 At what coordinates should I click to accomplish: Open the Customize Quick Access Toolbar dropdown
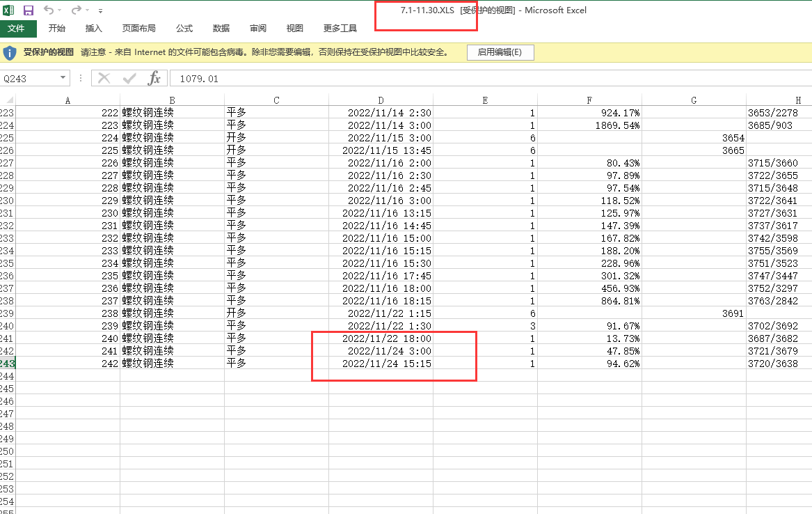coord(101,11)
